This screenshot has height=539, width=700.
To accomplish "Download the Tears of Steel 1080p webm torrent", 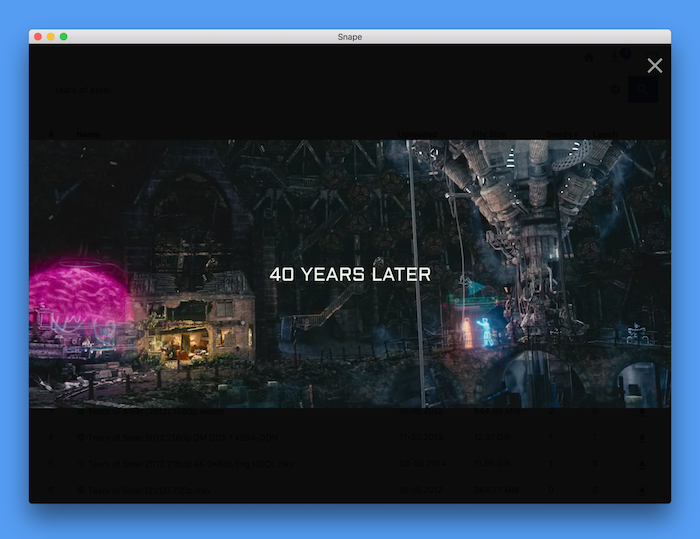I will pos(642,412).
